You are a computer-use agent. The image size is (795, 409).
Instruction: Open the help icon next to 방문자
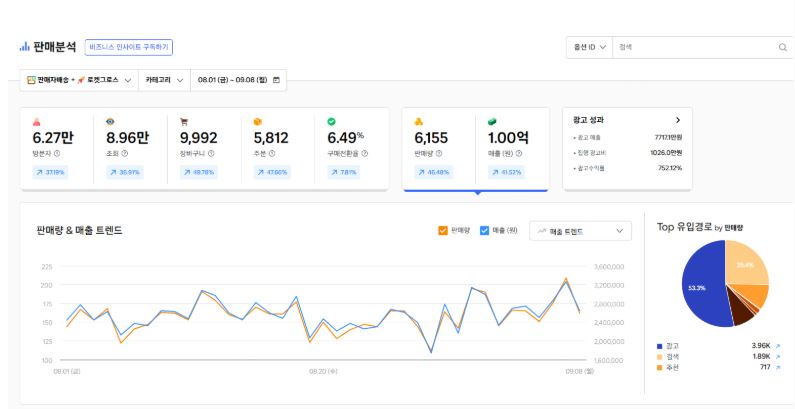(57, 154)
